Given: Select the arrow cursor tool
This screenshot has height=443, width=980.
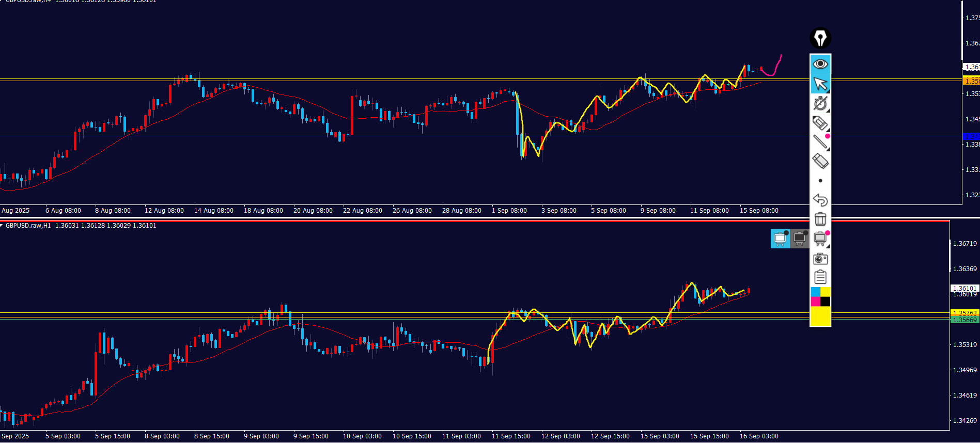Looking at the screenshot, I should (x=820, y=84).
